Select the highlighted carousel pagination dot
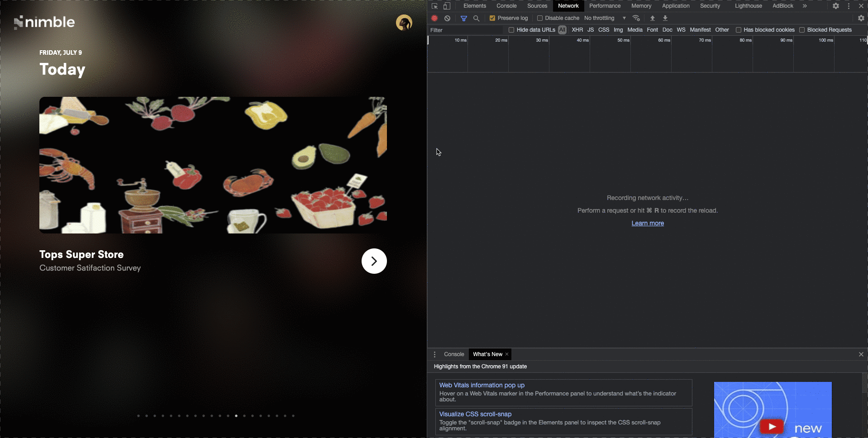Image resolution: width=868 pixels, height=438 pixels. point(236,415)
